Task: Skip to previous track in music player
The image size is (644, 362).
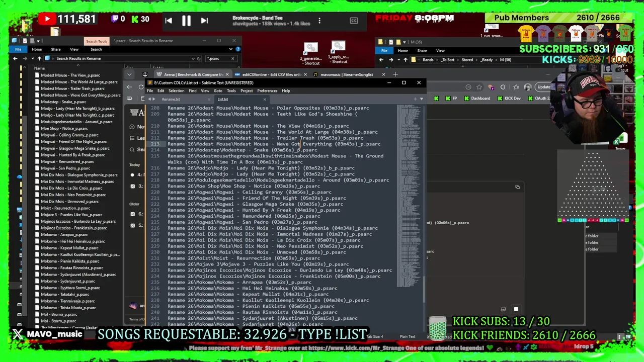Action: coord(169,21)
